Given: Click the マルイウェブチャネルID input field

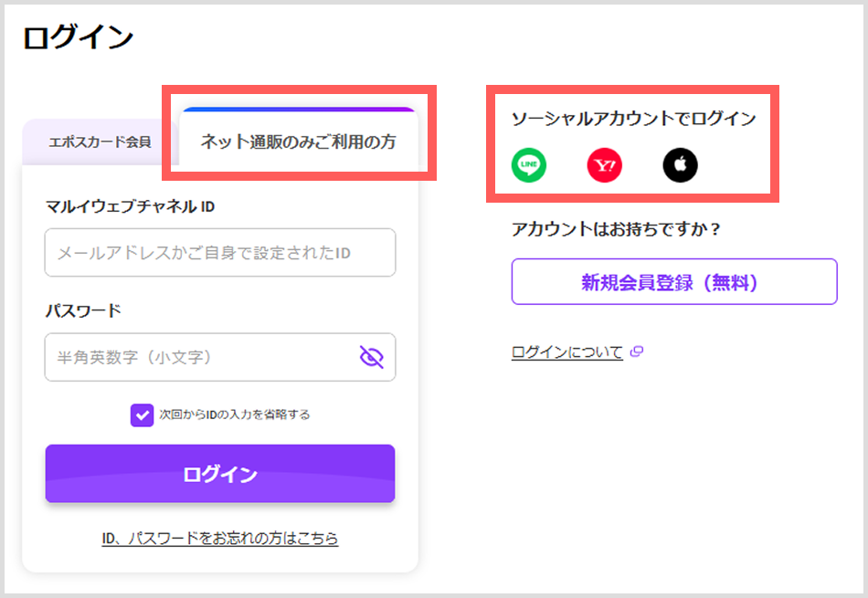Looking at the screenshot, I should (x=219, y=253).
